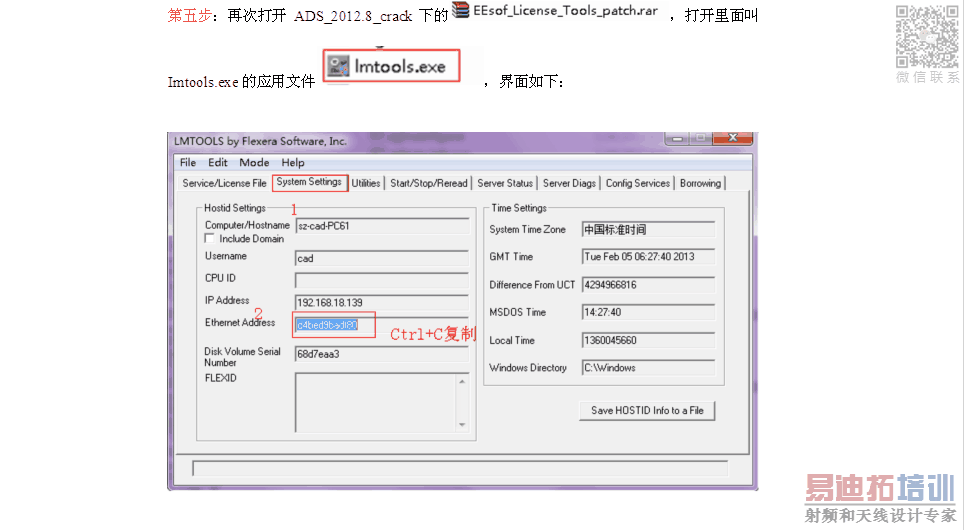Click the 第五步 step heading text
The height and width of the screenshot is (530, 964).
189,15
